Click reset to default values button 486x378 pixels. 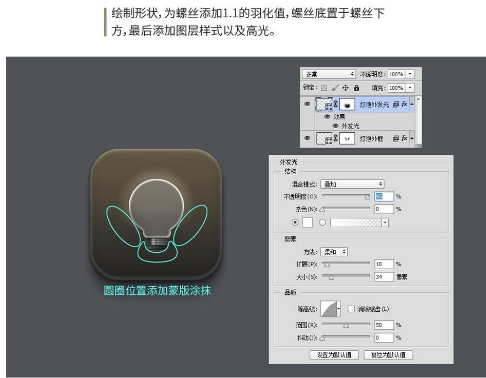point(388,355)
